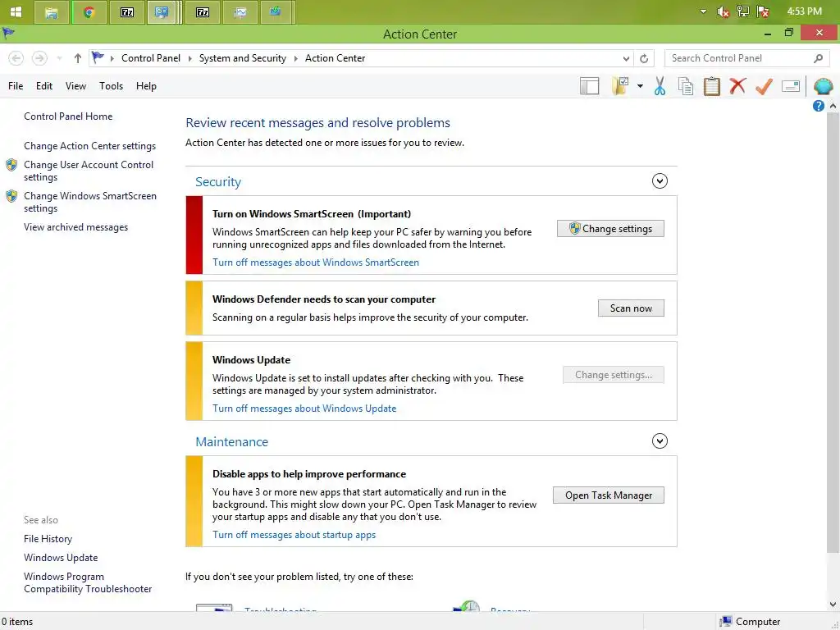Click Change settings... for Windows Update
The height and width of the screenshot is (630, 840).
tap(614, 375)
